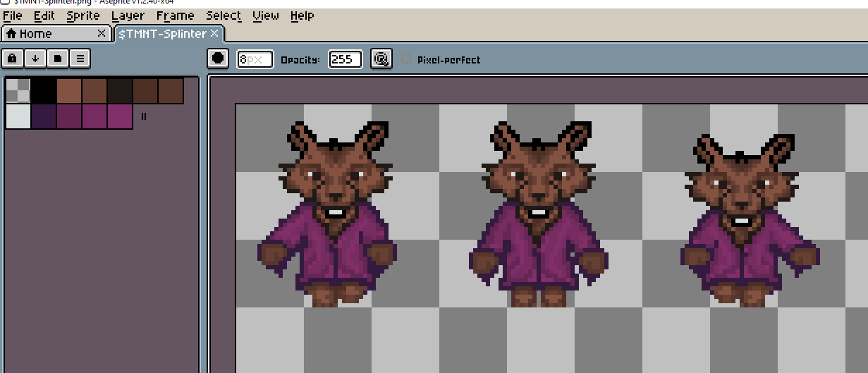Enable the Pixel-perfect checkbox

click(406, 59)
